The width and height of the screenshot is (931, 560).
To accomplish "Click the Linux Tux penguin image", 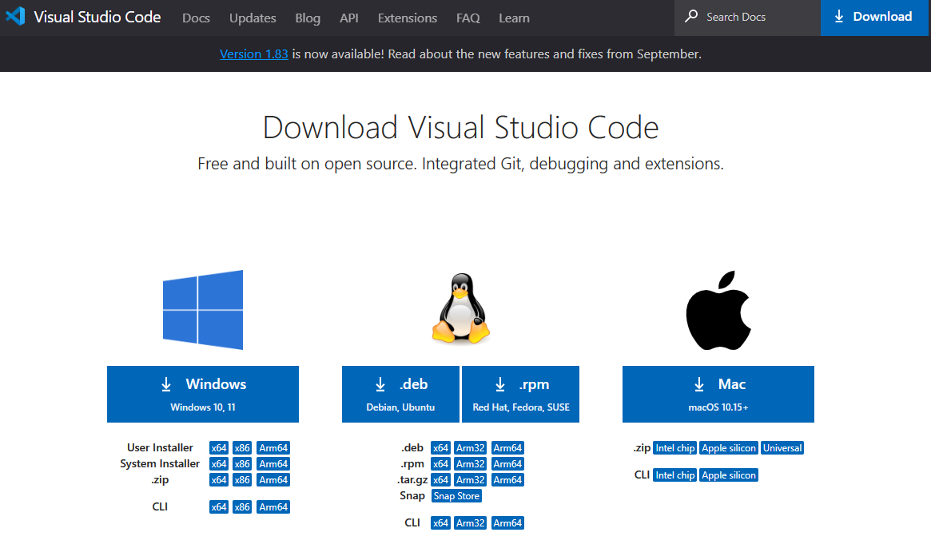I will pos(461,308).
